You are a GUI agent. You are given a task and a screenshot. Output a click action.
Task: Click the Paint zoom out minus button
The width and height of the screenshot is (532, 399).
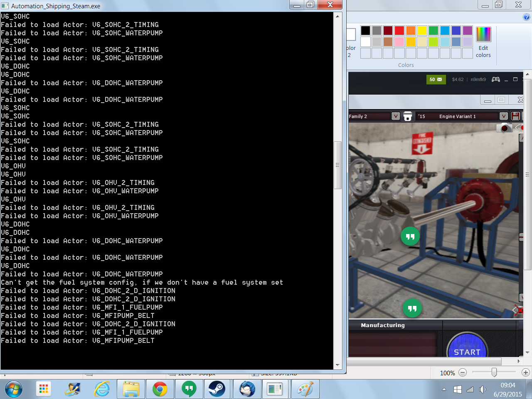[x=463, y=373]
